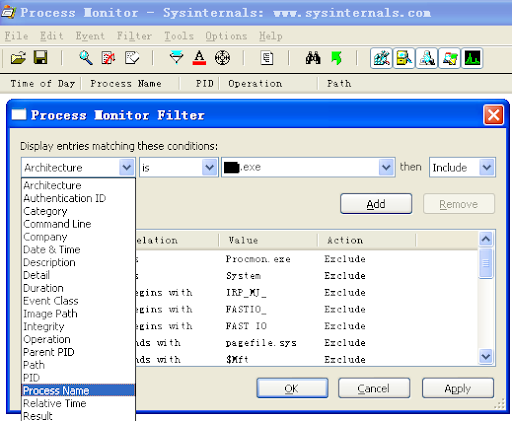Toggle Show Registry Activity icon
This screenshot has height=421, width=512.
click(x=381, y=58)
